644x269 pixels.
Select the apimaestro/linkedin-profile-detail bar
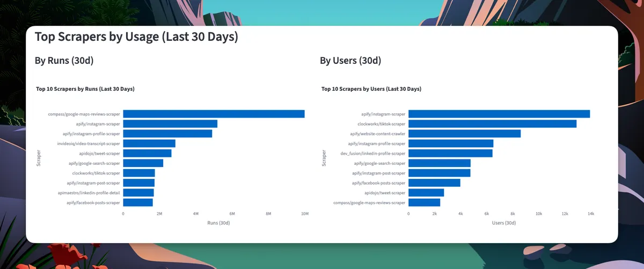point(138,193)
